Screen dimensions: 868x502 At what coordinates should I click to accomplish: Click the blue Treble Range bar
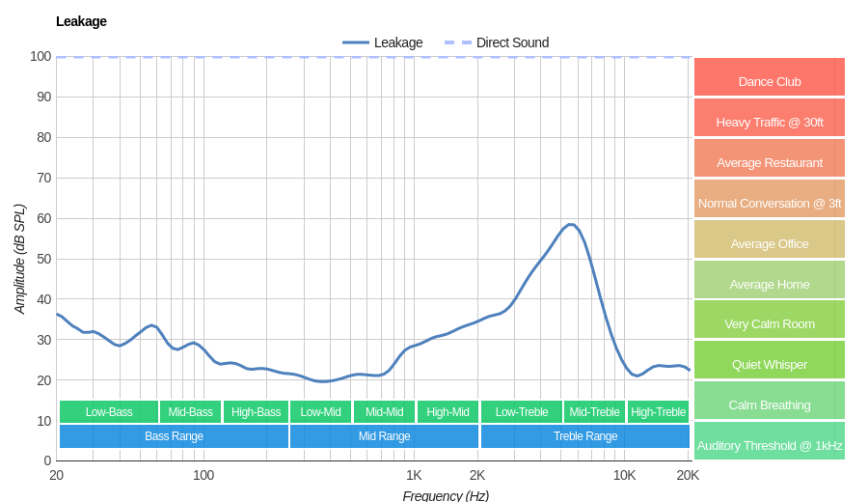tap(584, 436)
